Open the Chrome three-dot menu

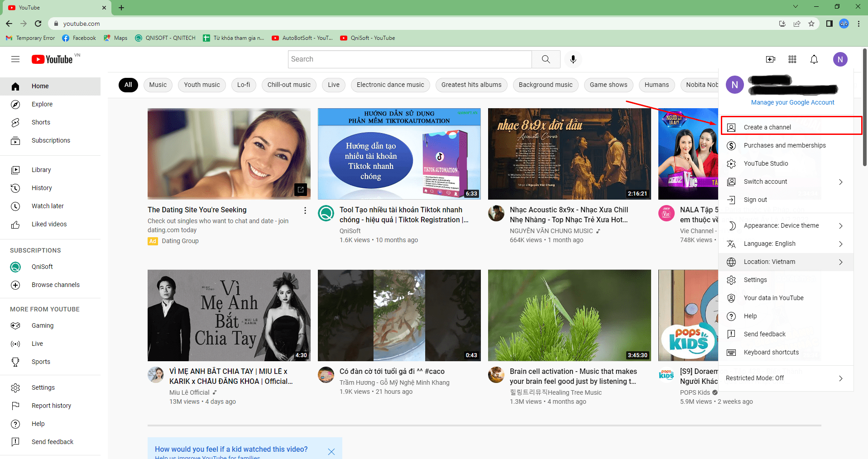[x=858, y=24]
